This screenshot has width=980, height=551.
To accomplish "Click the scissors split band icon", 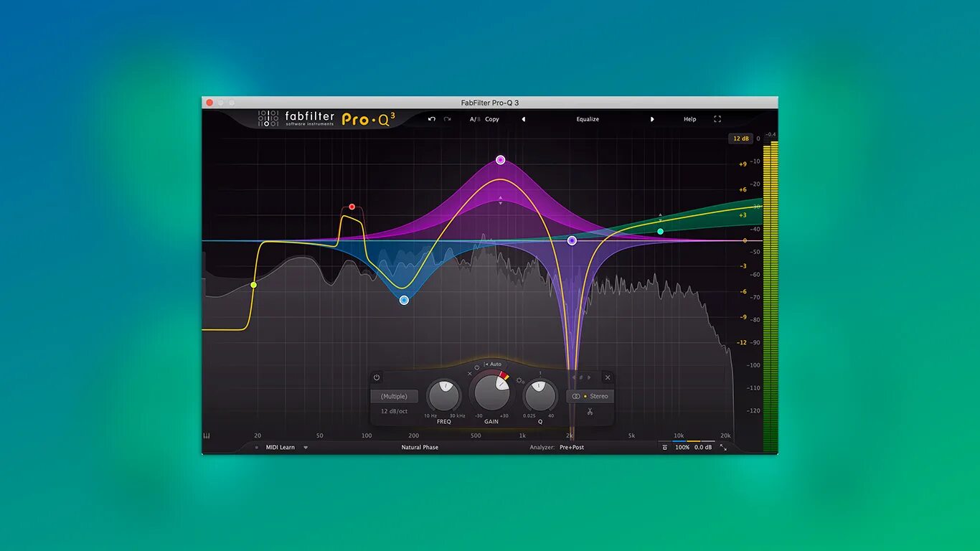I will [x=590, y=412].
